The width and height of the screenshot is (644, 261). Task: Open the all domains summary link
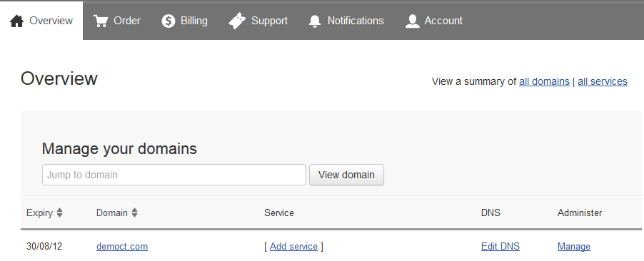pyautogui.click(x=544, y=81)
